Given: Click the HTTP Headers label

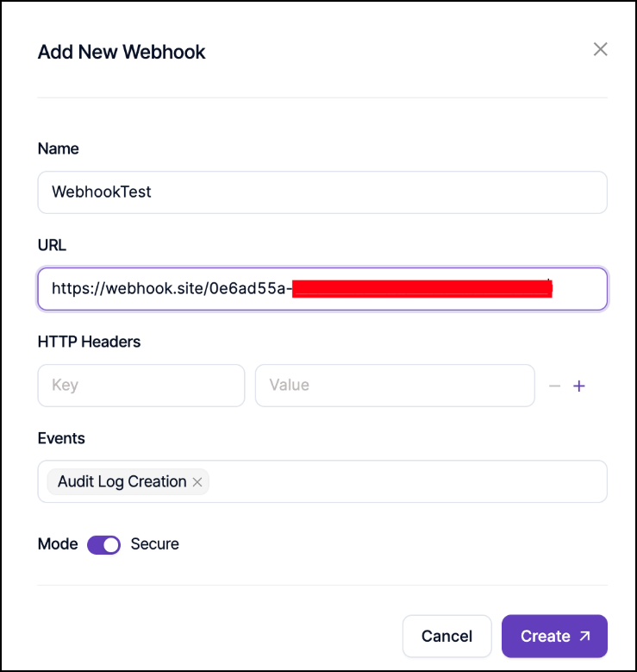Looking at the screenshot, I should click(x=89, y=342).
